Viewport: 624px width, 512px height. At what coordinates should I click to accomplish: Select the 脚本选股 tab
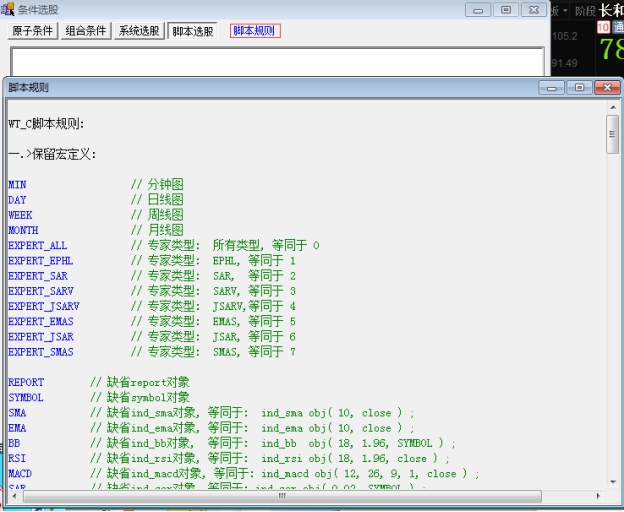pyautogui.click(x=192, y=31)
